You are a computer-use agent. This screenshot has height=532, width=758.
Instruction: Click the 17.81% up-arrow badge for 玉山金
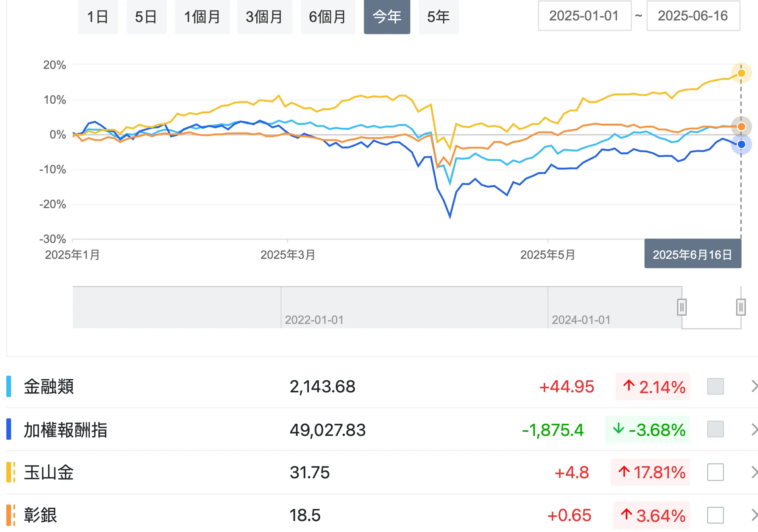(650, 472)
